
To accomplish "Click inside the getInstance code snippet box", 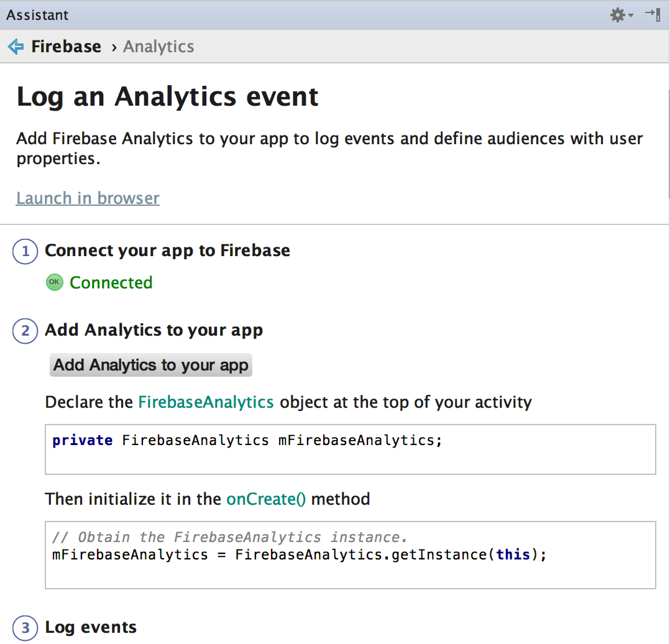I will (x=351, y=555).
